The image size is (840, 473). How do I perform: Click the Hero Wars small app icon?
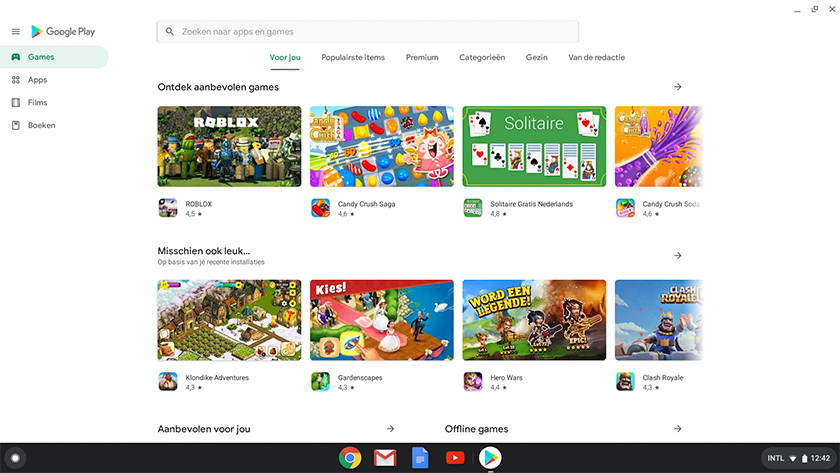473,382
